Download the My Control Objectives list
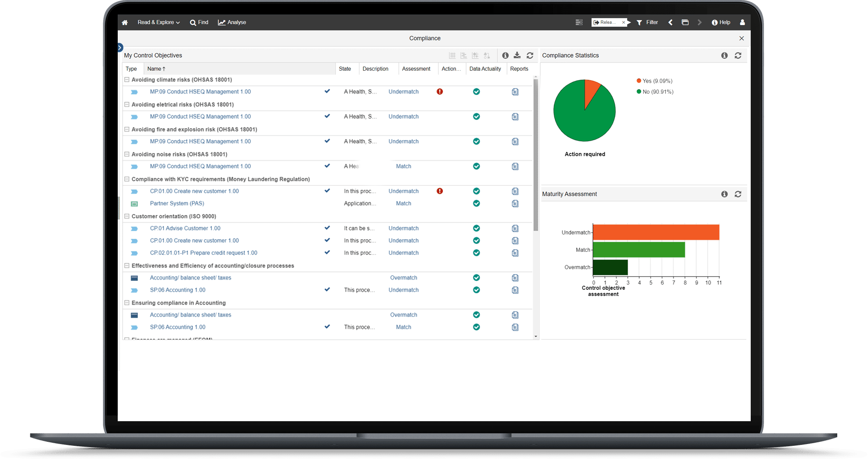868x459 pixels. point(517,55)
